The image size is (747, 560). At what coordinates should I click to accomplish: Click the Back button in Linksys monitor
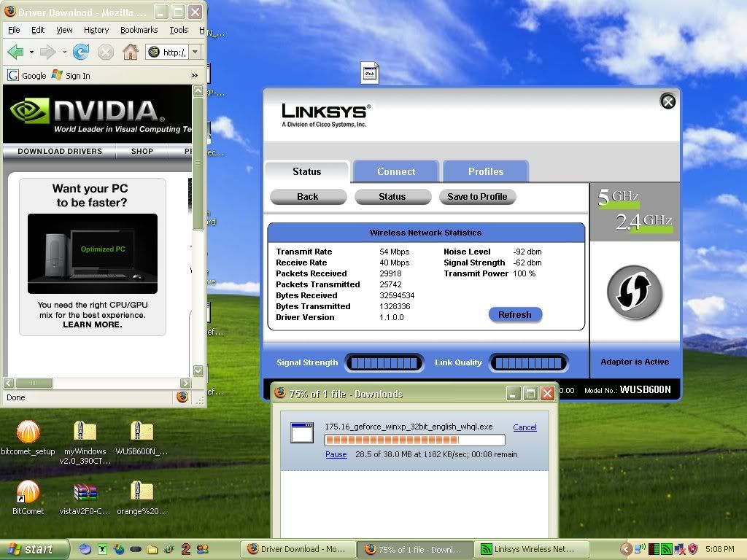click(x=308, y=197)
